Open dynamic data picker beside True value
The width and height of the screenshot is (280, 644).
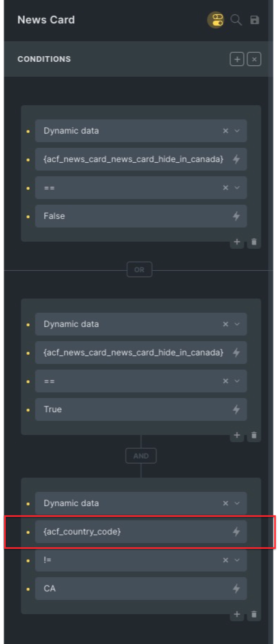(236, 409)
